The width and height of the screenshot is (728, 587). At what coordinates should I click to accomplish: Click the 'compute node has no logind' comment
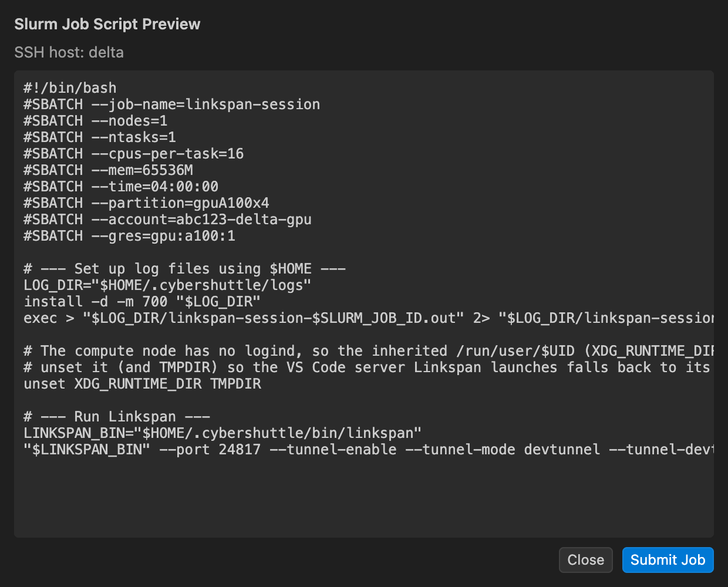tap(369, 351)
